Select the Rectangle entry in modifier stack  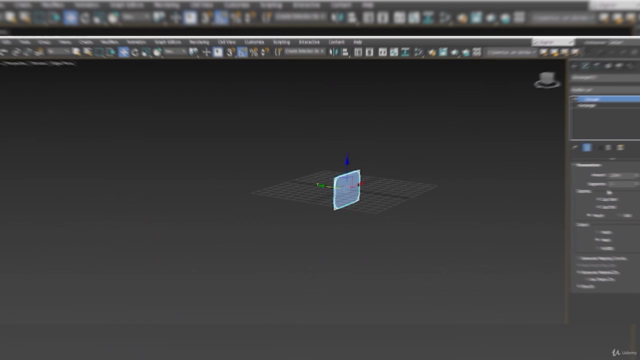point(588,106)
